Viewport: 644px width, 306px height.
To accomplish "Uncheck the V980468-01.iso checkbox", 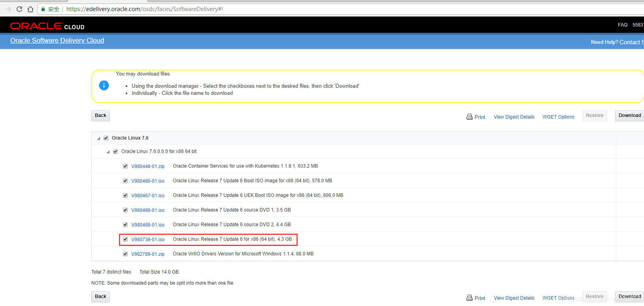I will coord(125,210).
